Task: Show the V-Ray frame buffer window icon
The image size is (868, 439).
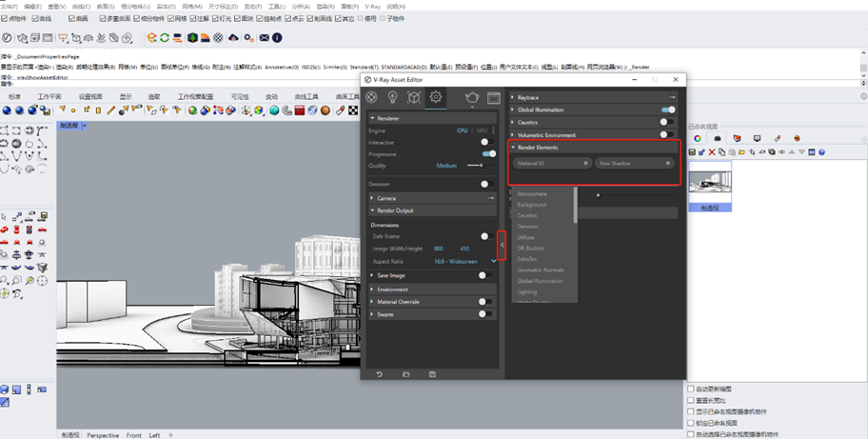Action: click(x=494, y=98)
